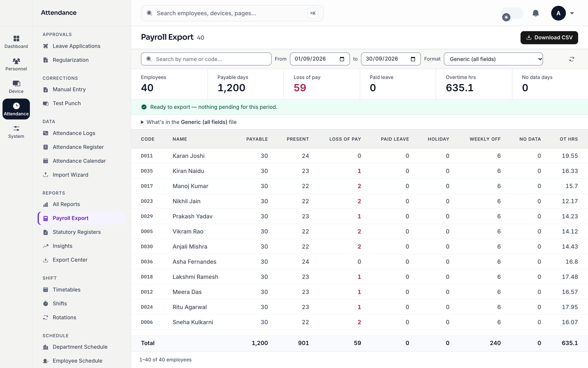Click the Anjali Mishra name cell
Image resolution: width=588 pixels, height=368 pixels.
point(190,247)
